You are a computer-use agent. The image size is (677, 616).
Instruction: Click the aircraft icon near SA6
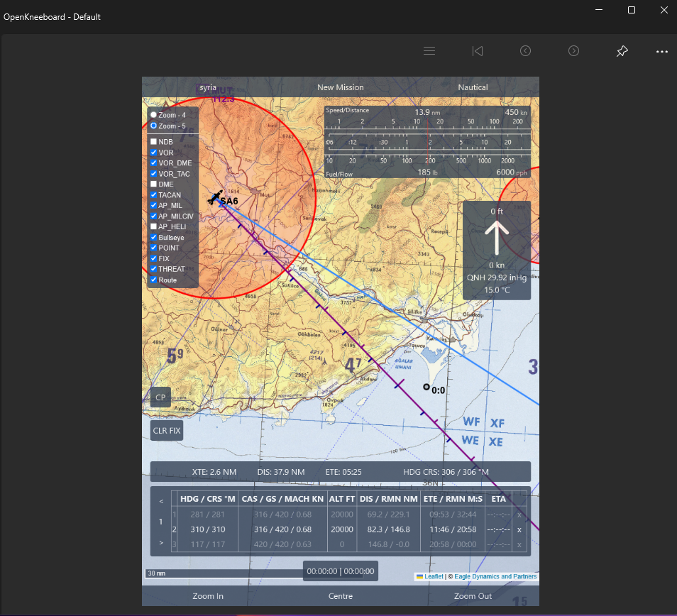pyautogui.click(x=215, y=197)
